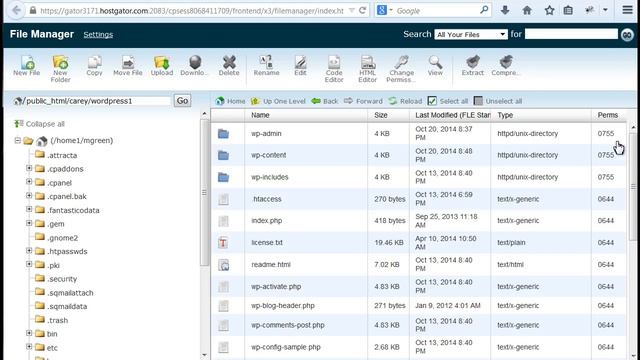Collapse the /home1/mgreen root tree node
Viewport: 640px width, 360px height.
click(x=18, y=140)
